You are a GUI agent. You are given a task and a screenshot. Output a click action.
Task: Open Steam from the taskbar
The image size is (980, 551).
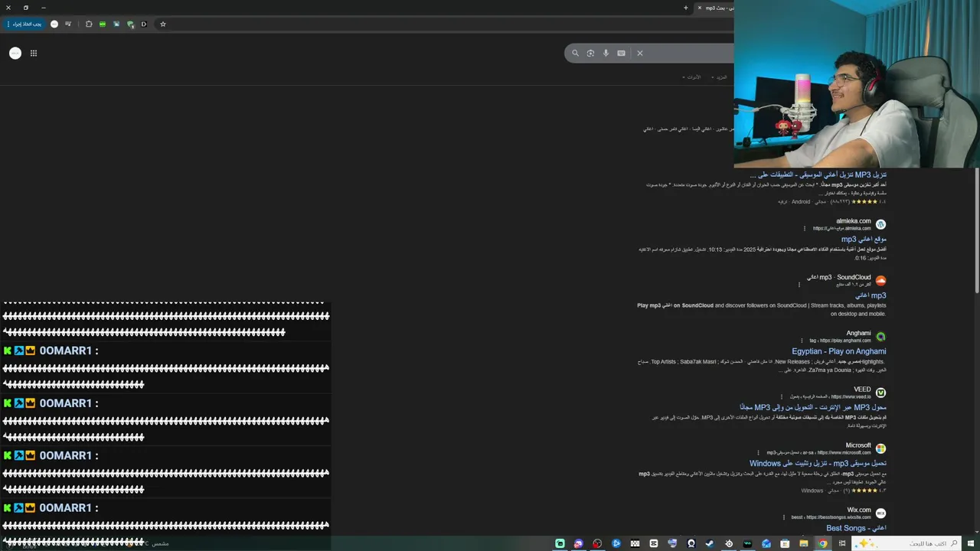click(x=710, y=543)
